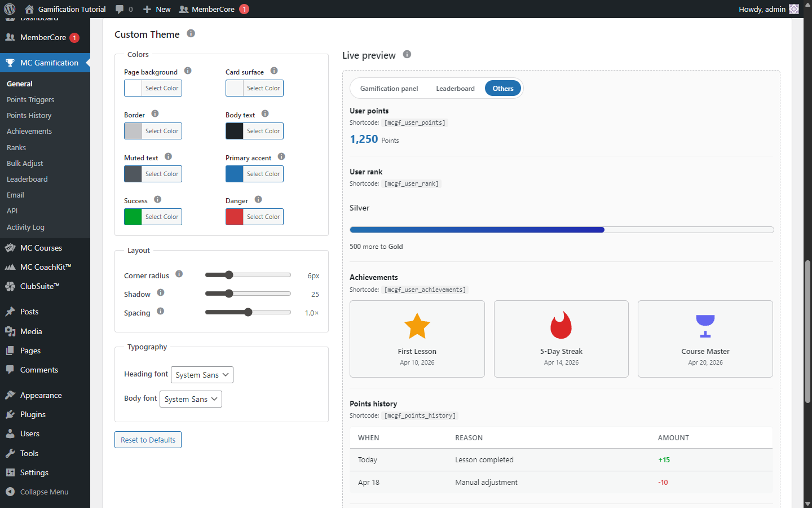Open comments bubble icon in admin bar
812x508 pixels.
pyautogui.click(x=120, y=9)
